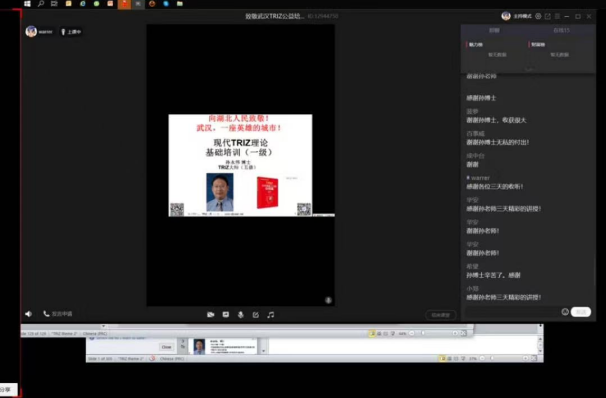Click fit slide to window in lower PowerPoint

534,359
